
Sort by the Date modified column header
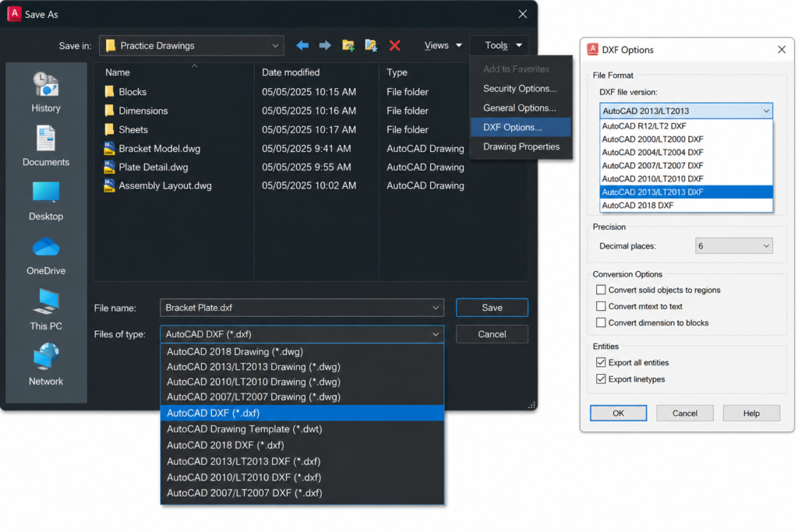(291, 72)
